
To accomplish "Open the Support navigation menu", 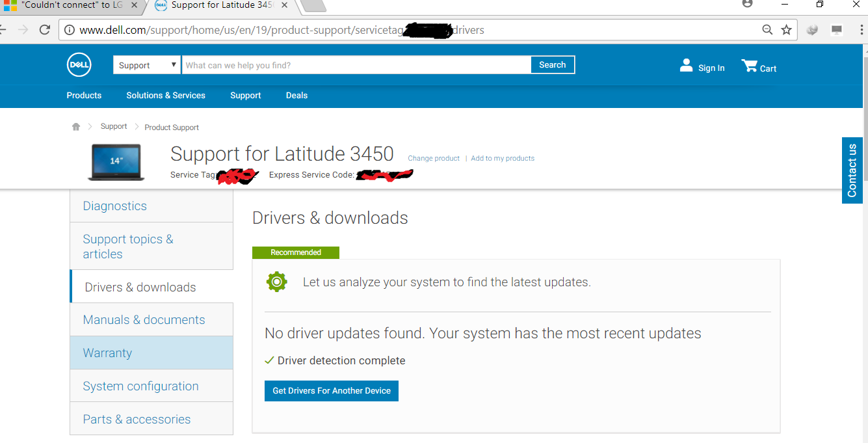I will click(245, 95).
